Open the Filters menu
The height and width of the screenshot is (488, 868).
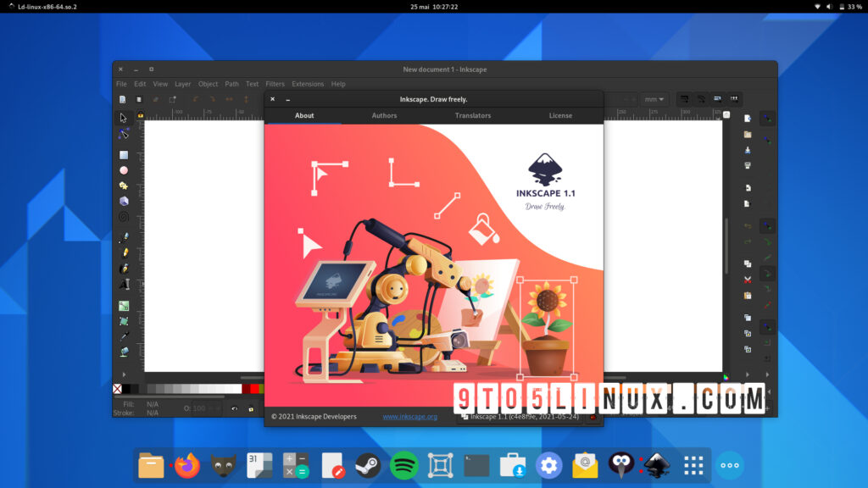275,84
